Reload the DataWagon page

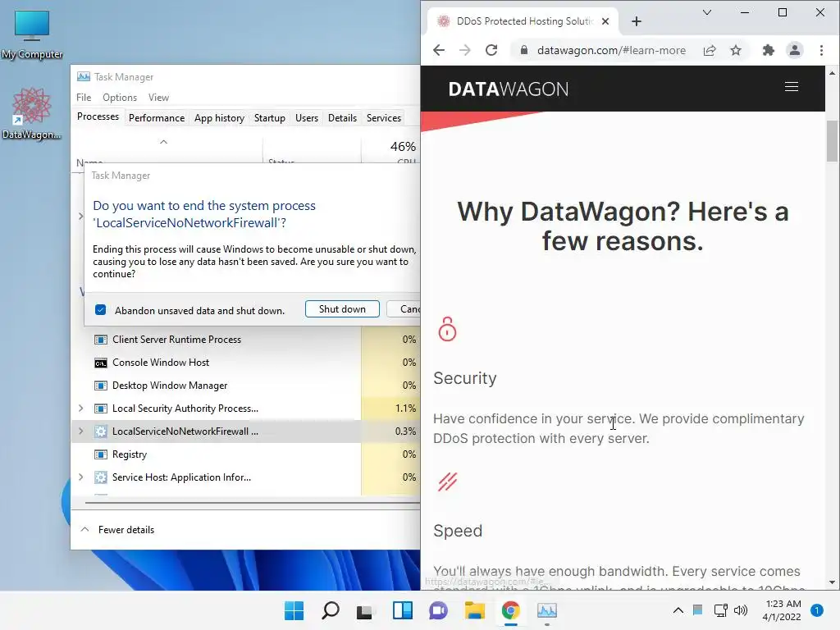491,50
